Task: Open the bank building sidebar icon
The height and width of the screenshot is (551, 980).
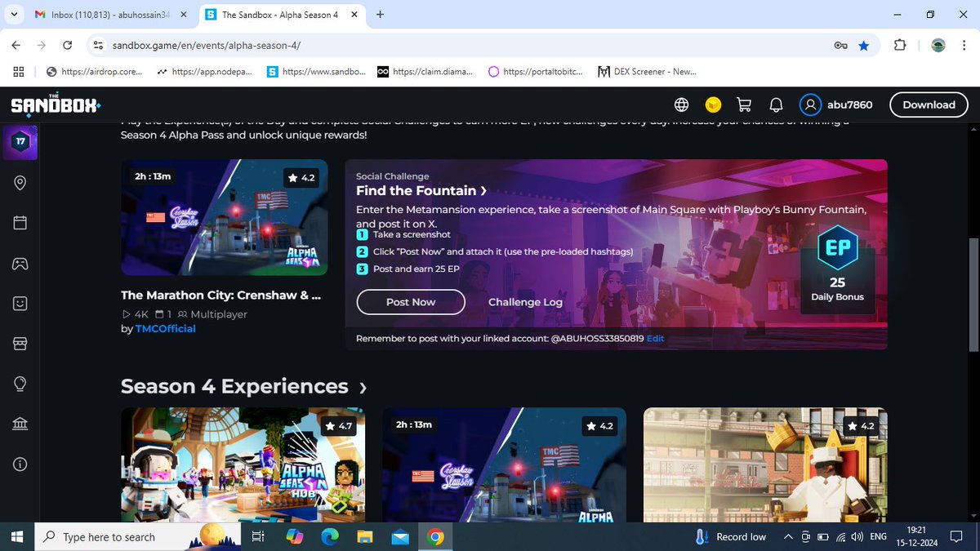Action: 20,424
